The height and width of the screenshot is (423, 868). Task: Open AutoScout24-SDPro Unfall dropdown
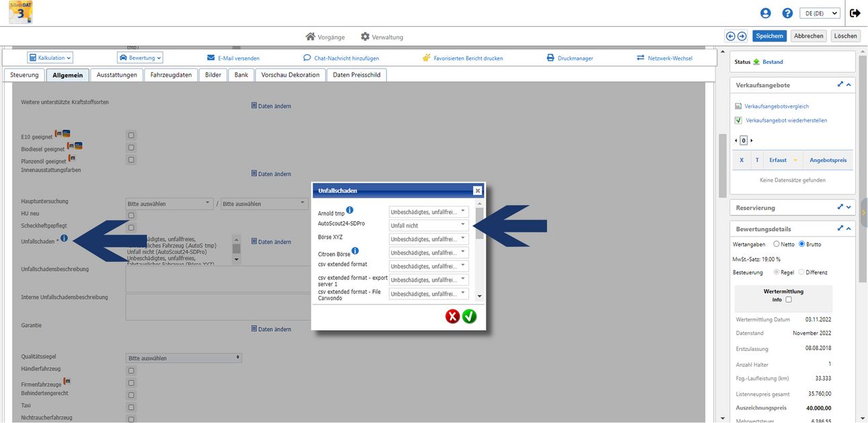[x=429, y=225]
